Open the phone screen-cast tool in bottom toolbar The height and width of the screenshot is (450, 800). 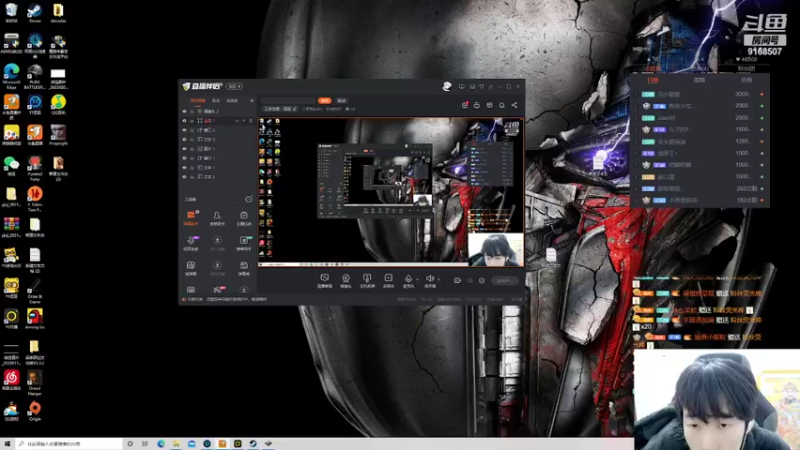pos(367,280)
